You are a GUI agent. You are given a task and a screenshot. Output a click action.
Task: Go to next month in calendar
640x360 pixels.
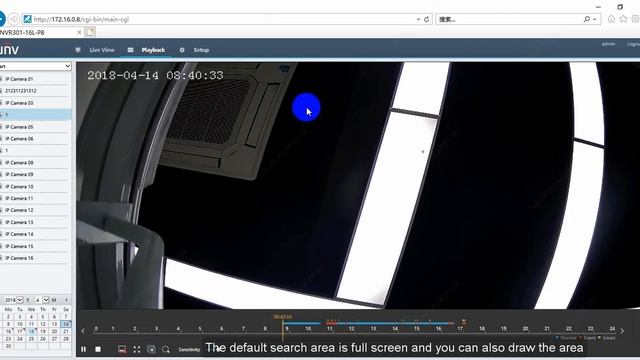click(66, 300)
